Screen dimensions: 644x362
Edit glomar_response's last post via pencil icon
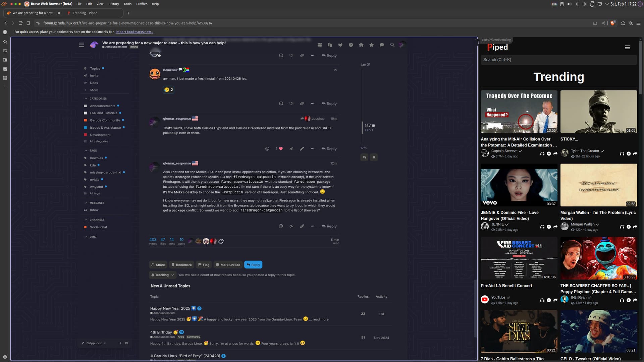[x=302, y=226]
